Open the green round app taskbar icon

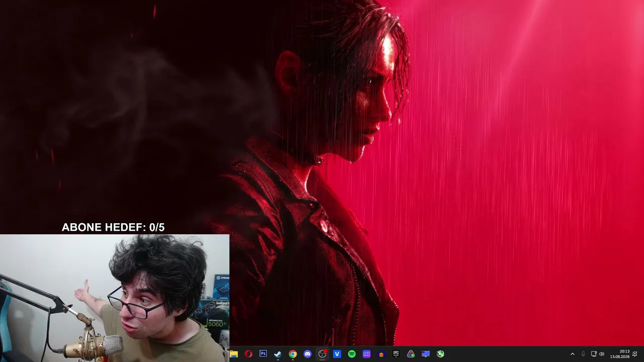click(440, 354)
